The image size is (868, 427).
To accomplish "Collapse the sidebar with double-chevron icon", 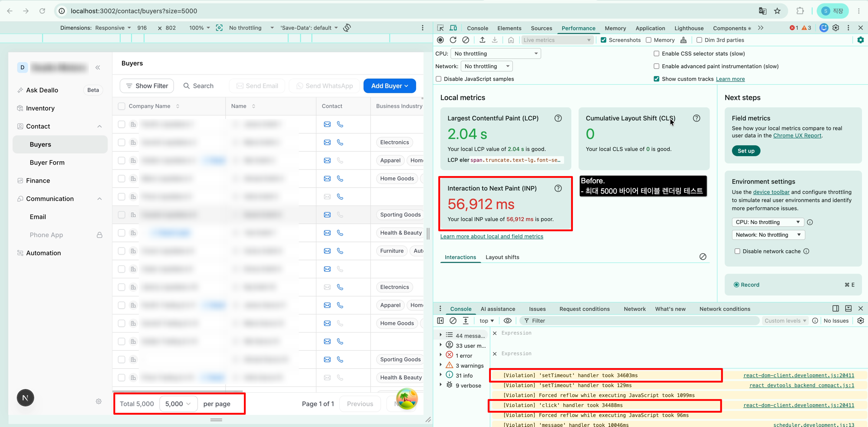I will pyautogui.click(x=98, y=67).
